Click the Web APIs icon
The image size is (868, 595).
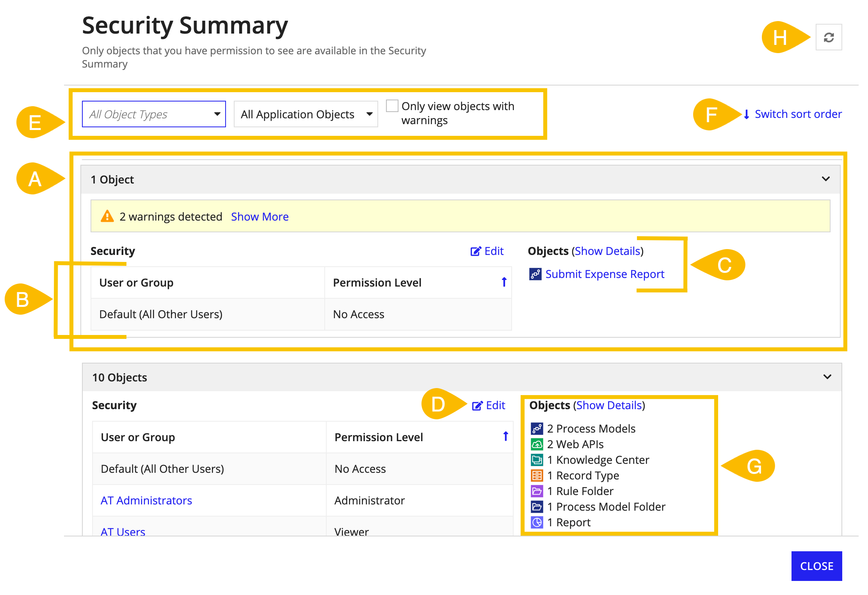click(x=537, y=444)
